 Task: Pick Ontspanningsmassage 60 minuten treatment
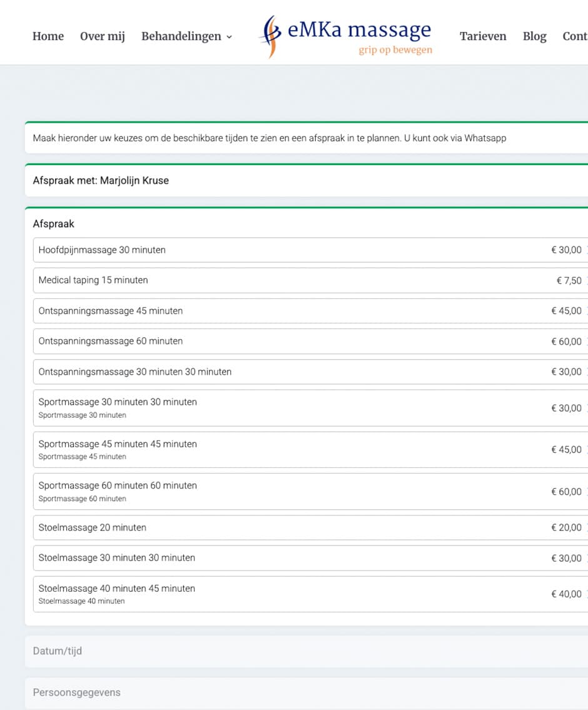(x=310, y=342)
